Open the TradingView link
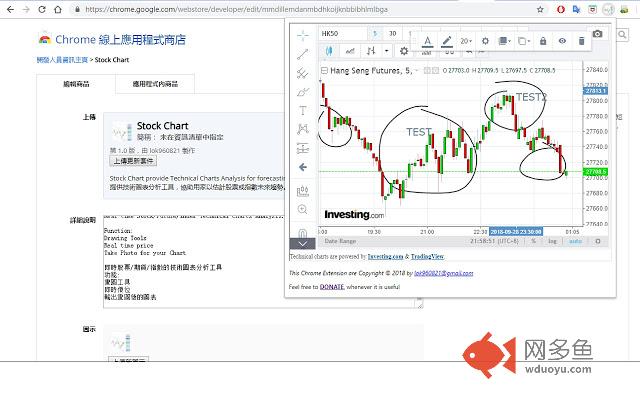Screen dimensions: 640x400 427,257
